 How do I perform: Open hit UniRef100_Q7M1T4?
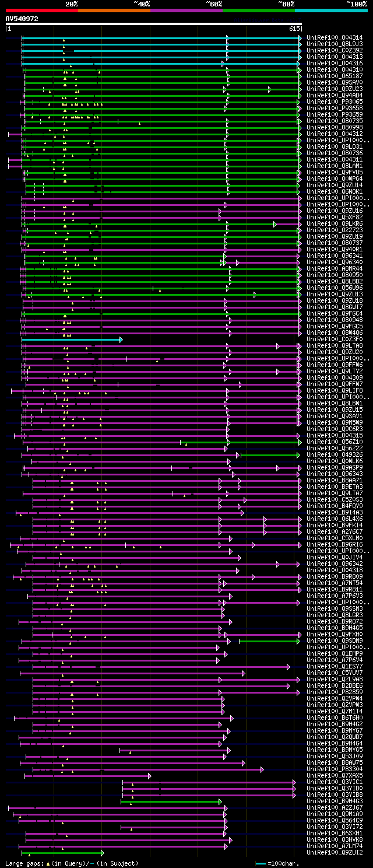[335, 712]
